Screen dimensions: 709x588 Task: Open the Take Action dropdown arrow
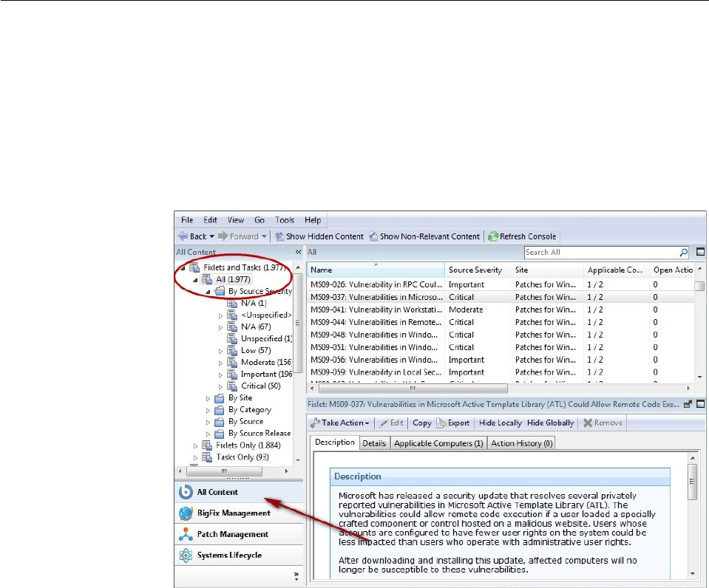click(x=367, y=423)
